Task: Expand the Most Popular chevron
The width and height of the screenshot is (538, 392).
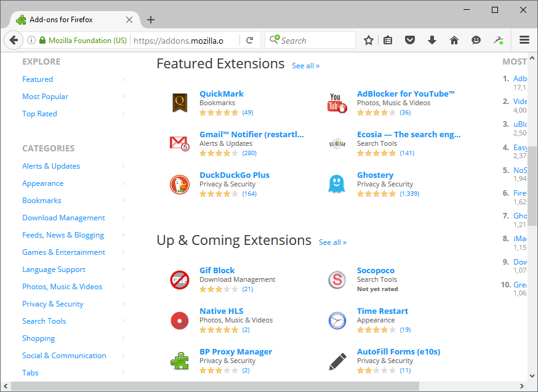Action: (123, 97)
